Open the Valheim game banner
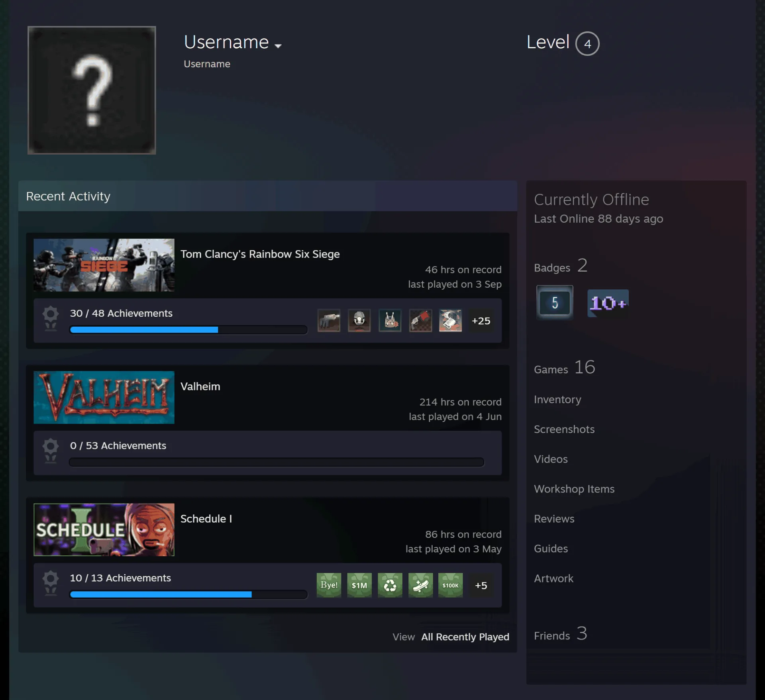This screenshot has height=700, width=765. (x=104, y=397)
